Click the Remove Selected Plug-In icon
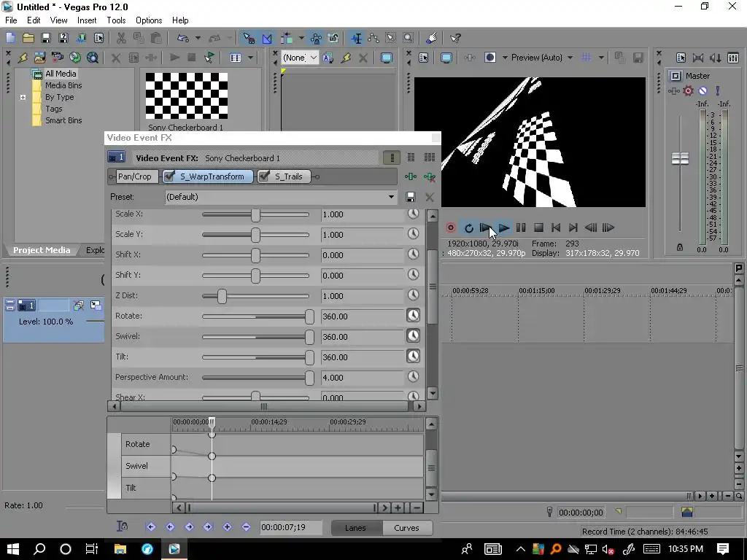The image size is (747, 560). point(429,176)
